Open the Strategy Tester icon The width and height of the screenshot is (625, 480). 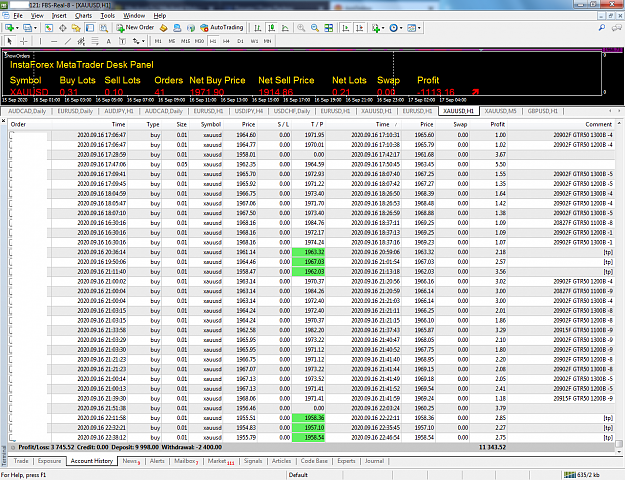[104, 28]
